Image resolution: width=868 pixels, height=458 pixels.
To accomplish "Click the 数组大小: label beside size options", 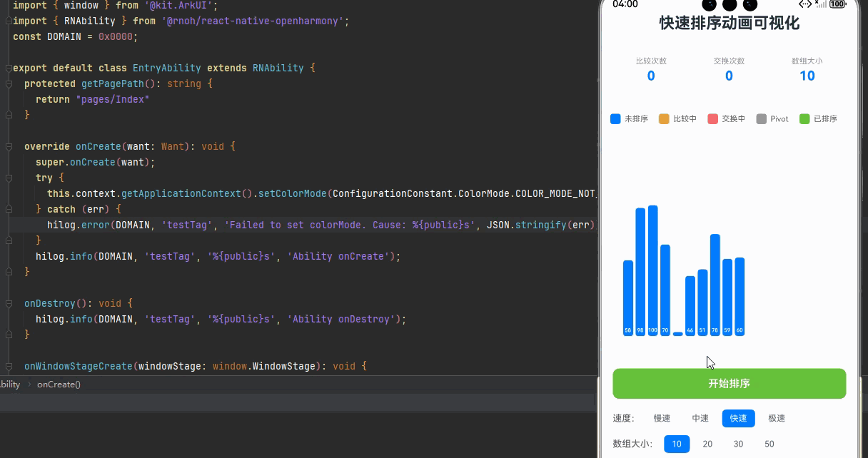I will [x=632, y=444].
